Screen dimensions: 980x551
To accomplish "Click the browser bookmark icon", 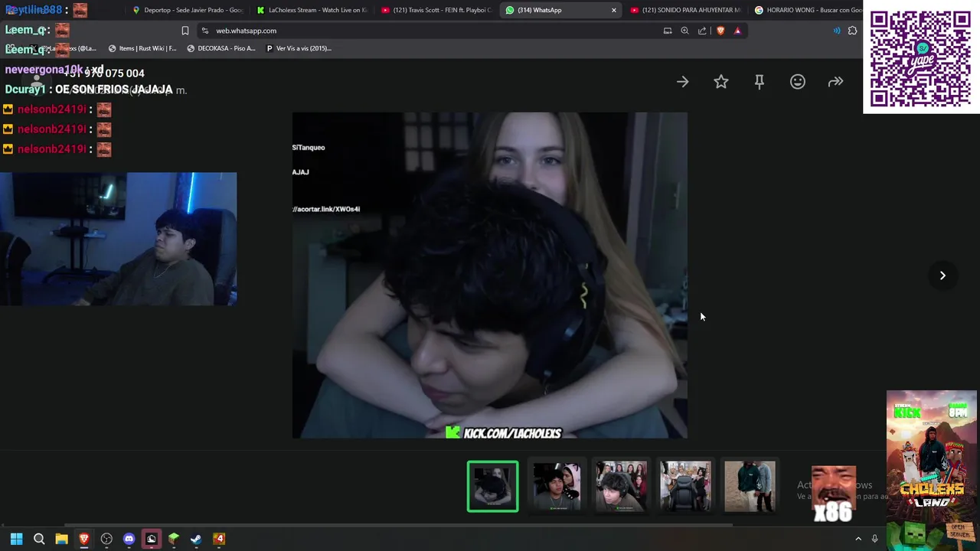I will click(185, 31).
